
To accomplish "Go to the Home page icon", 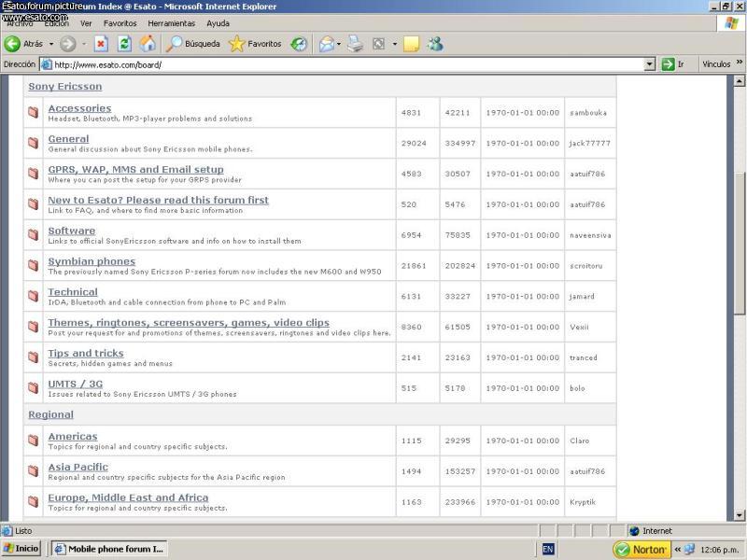I will 148,44.
